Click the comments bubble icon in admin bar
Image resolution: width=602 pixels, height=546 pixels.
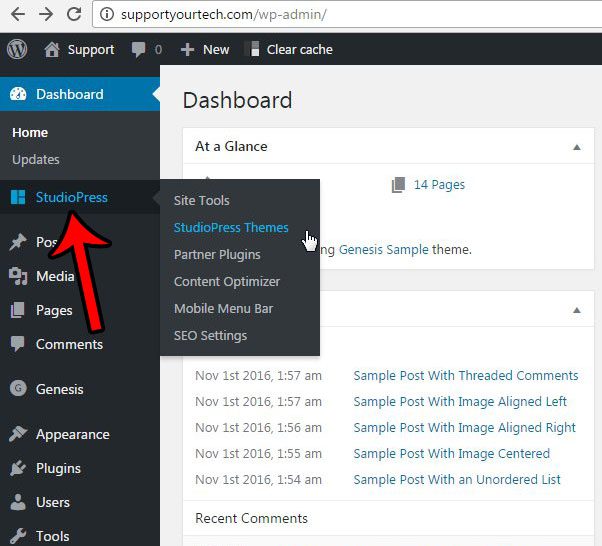[x=137, y=49]
